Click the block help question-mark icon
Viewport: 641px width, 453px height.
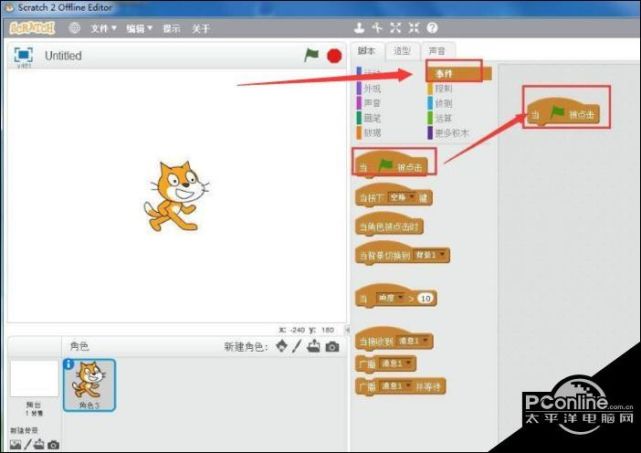point(432,28)
